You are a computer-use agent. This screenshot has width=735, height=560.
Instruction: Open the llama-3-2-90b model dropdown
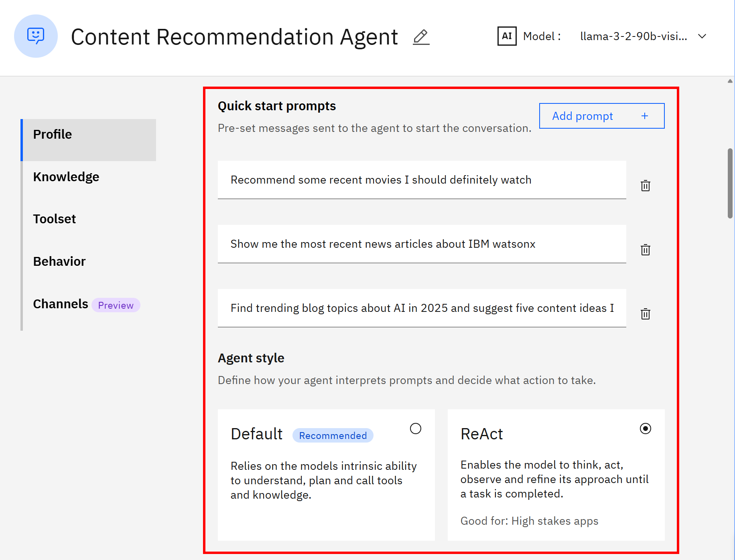tap(634, 36)
